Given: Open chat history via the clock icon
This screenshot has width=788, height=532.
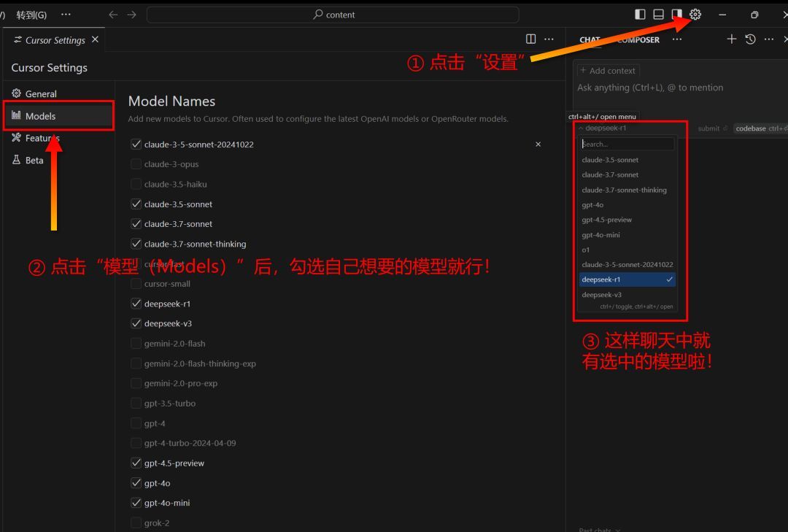Looking at the screenshot, I should [750, 39].
